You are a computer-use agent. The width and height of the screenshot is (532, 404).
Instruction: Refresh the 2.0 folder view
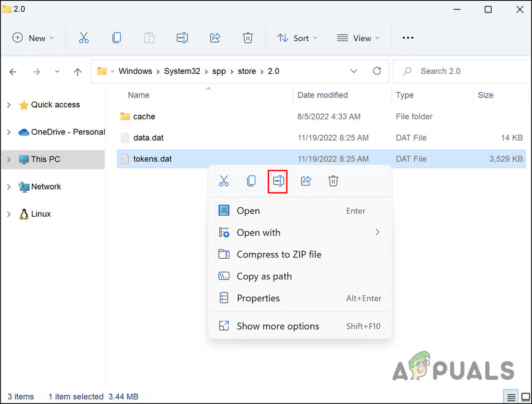coord(377,71)
